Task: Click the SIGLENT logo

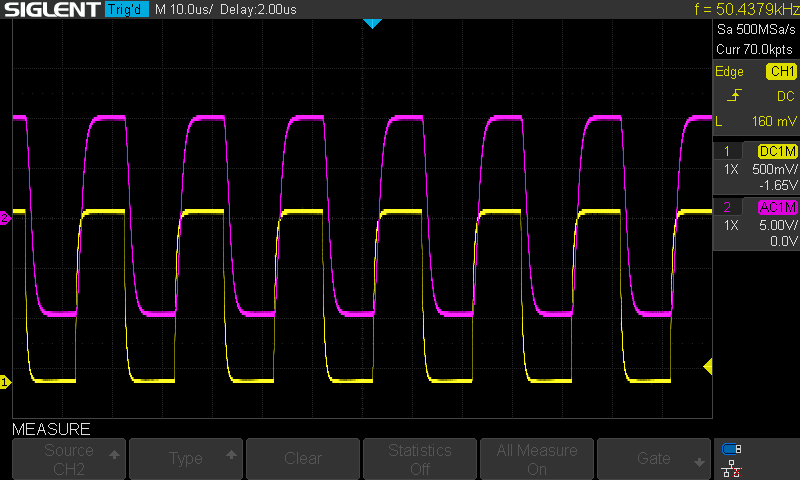Action: 52,9
